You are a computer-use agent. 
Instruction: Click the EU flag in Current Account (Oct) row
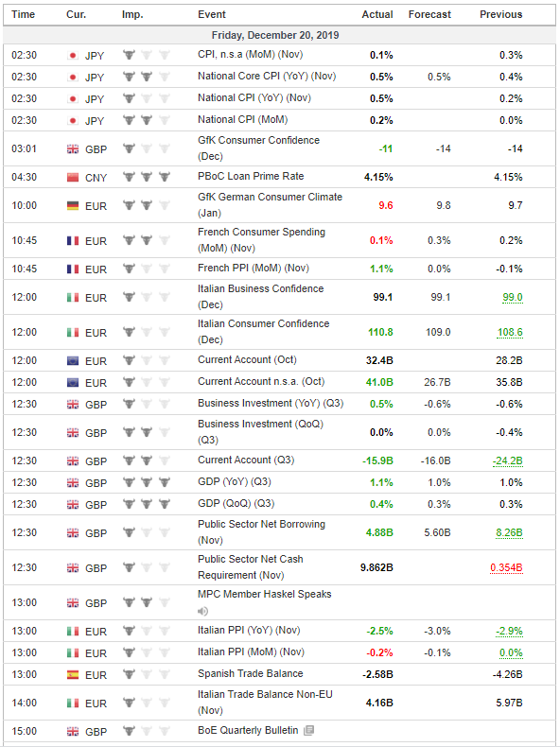(73, 360)
